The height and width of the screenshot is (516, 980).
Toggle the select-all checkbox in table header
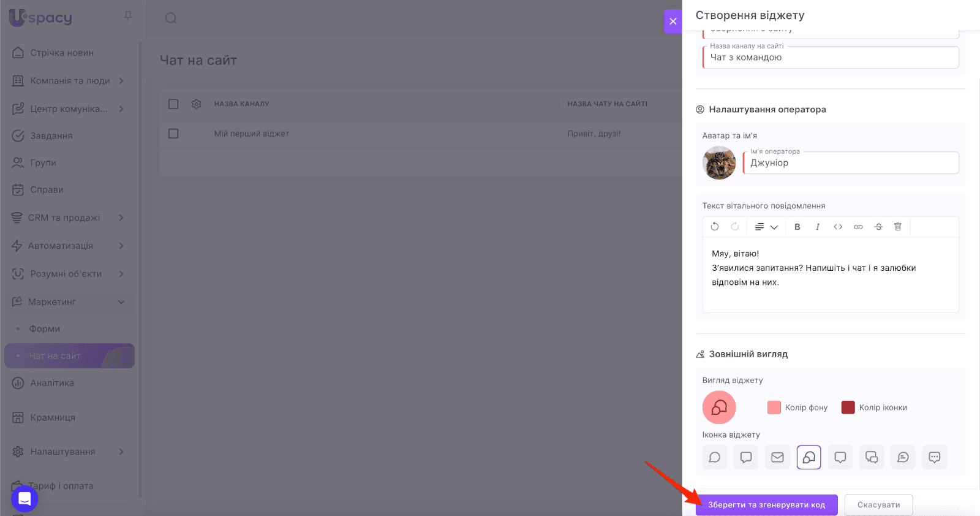tap(173, 104)
